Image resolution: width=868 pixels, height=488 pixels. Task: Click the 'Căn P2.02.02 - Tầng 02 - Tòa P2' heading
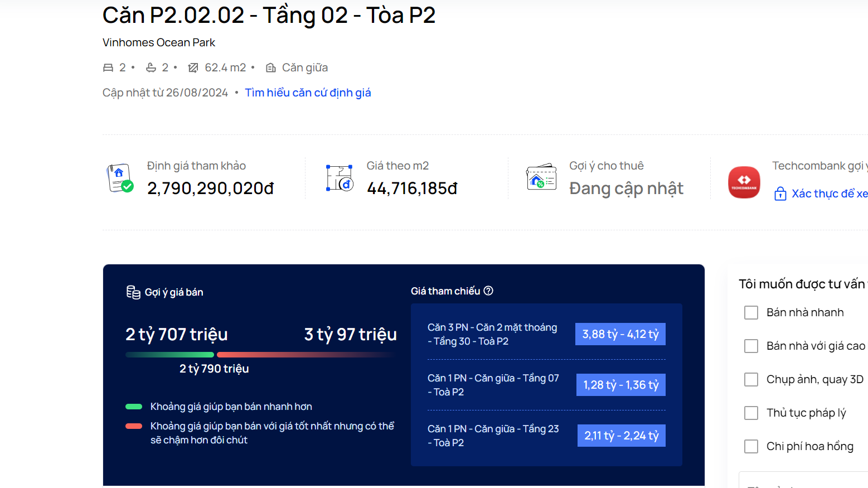(x=269, y=16)
